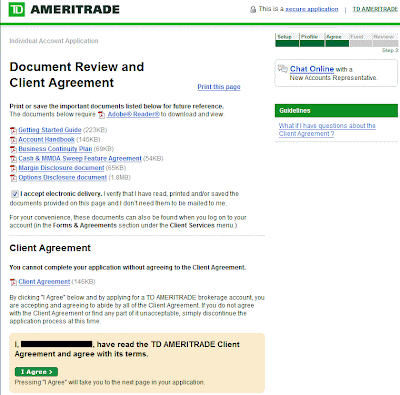400x395 pixels.
Task: Open Client Agreement questions guideline link
Action: (327, 130)
